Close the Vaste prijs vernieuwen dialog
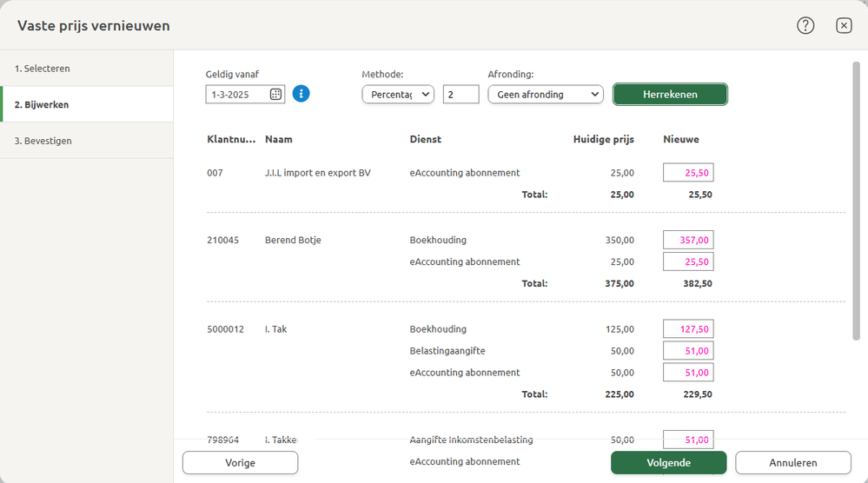 pos(844,25)
